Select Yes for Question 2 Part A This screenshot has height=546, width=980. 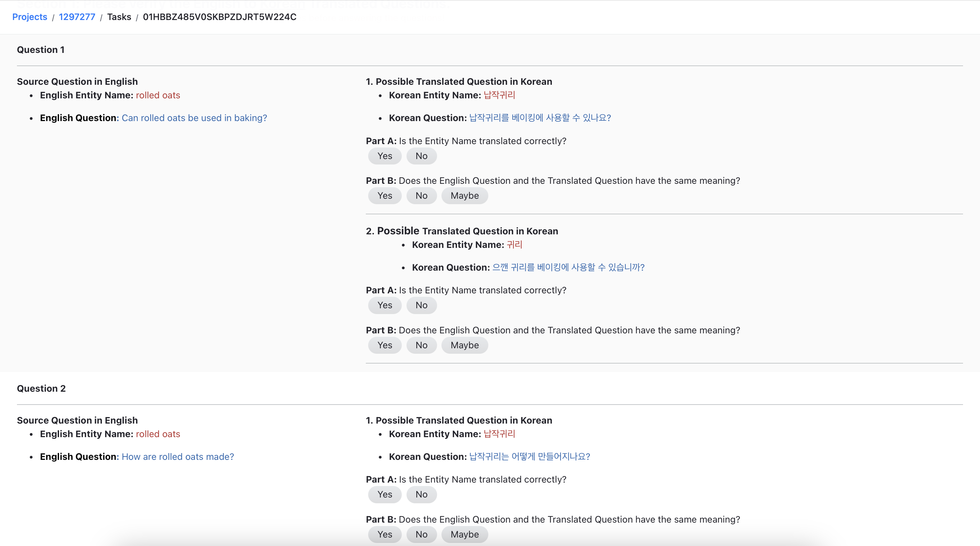click(x=384, y=494)
